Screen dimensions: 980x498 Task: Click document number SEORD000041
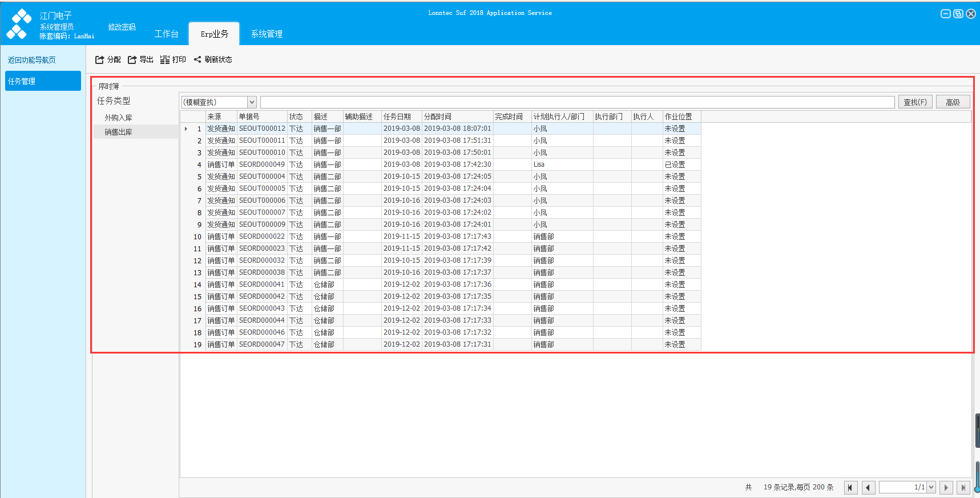(262, 284)
